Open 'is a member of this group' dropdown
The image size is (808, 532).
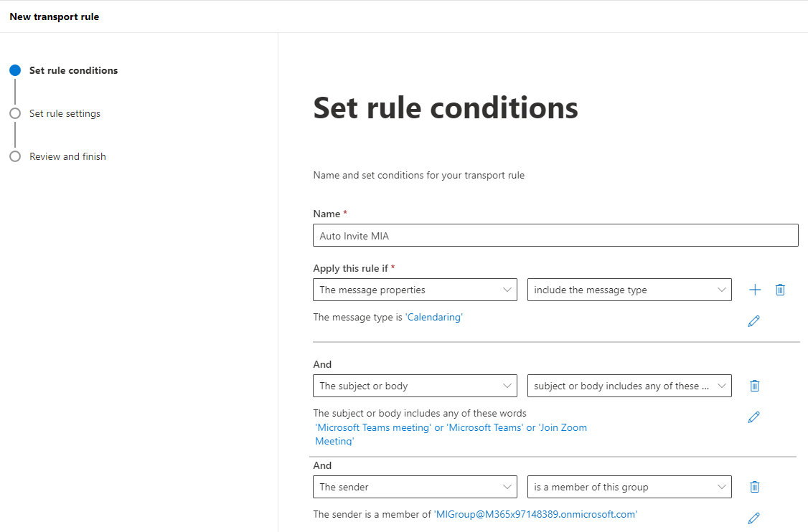pyautogui.click(x=629, y=487)
